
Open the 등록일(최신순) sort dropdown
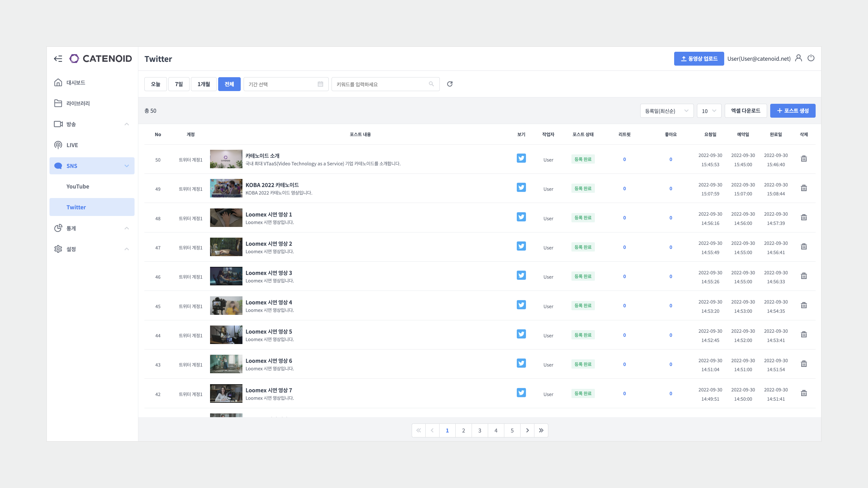[x=666, y=111]
